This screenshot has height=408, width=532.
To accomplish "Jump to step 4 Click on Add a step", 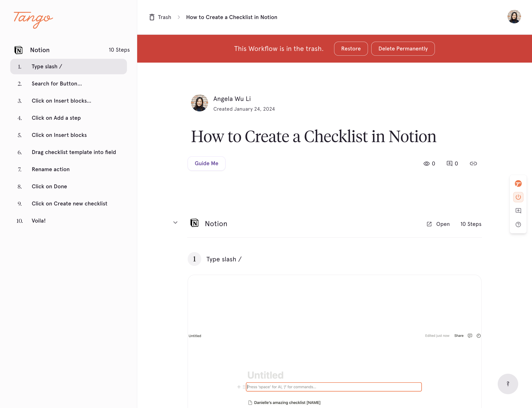I will tap(69, 118).
